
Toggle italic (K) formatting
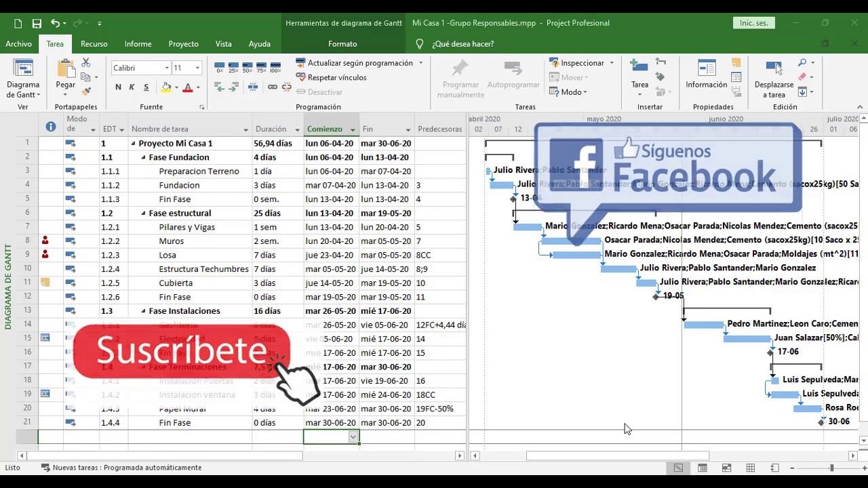[x=132, y=87]
